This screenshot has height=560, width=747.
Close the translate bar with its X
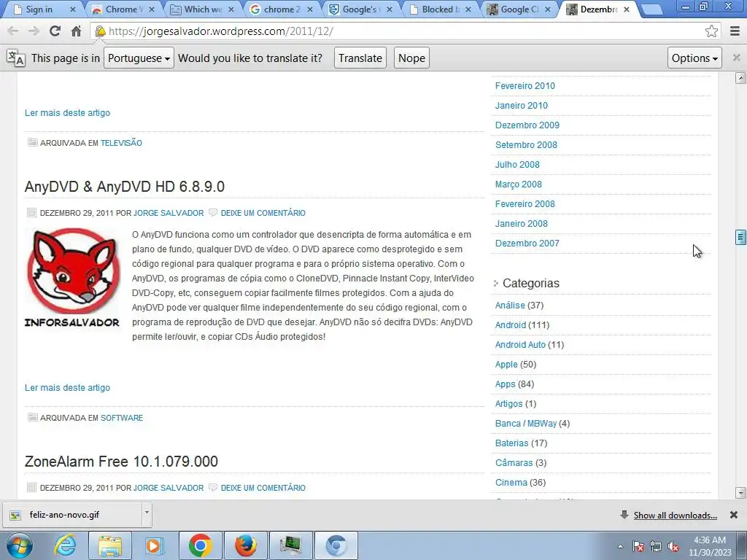pyautogui.click(x=737, y=58)
